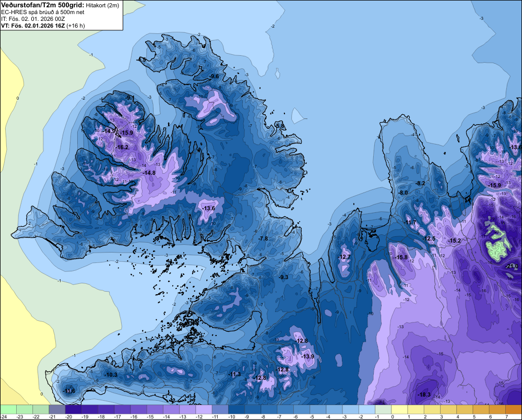Click the title 'Veðurstofan/T2m 500grid: Hitakort (2m)'
The width and height of the screenshot is (522, 420).
pyautogui.click(x=60, y=5)
